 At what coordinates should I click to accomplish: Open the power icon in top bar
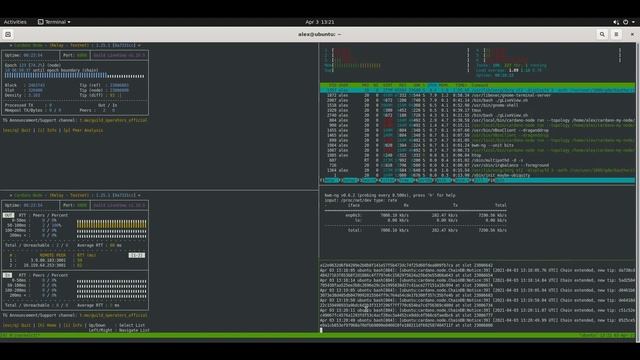click(626, 22)
